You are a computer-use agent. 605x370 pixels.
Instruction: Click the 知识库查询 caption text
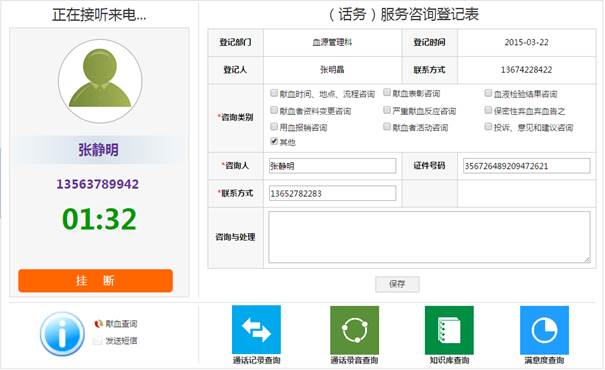(450, 360)
